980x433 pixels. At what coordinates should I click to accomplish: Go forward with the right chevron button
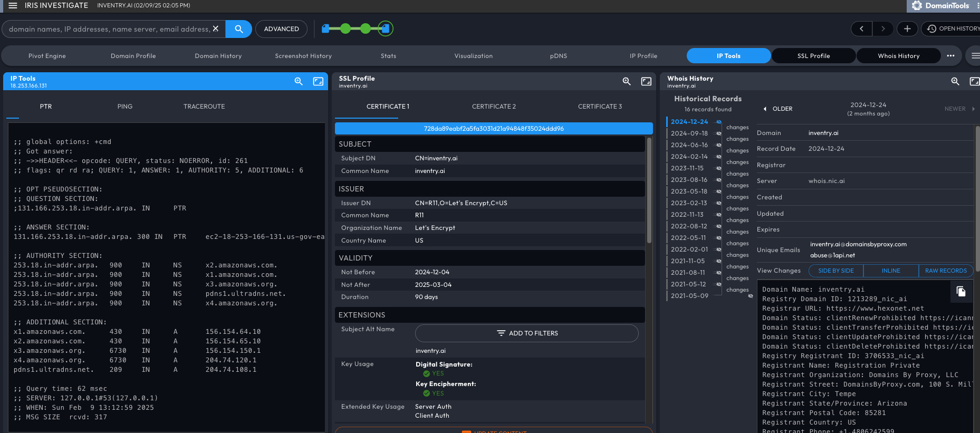point(882,28)
